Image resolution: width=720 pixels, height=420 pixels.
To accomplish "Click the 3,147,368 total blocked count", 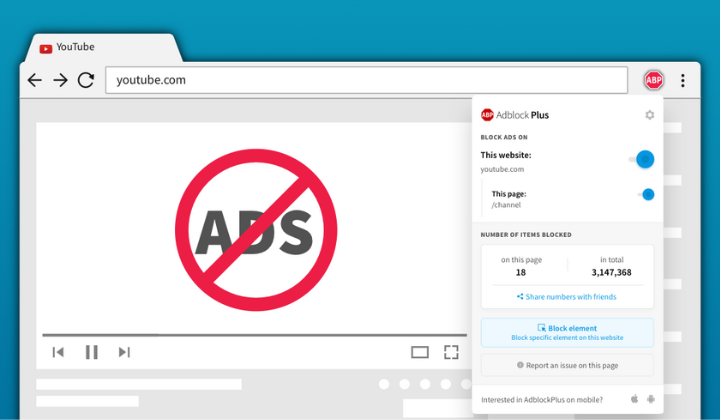I will [x=611, y=273].
